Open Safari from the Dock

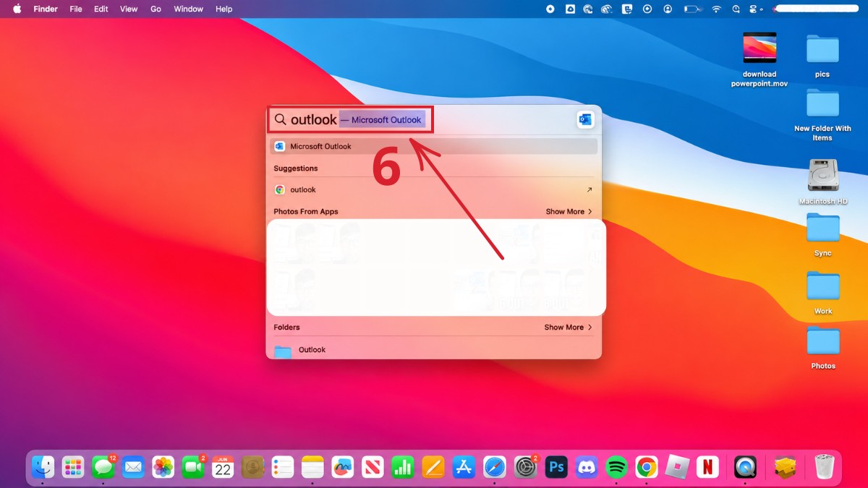click(494, 467)
